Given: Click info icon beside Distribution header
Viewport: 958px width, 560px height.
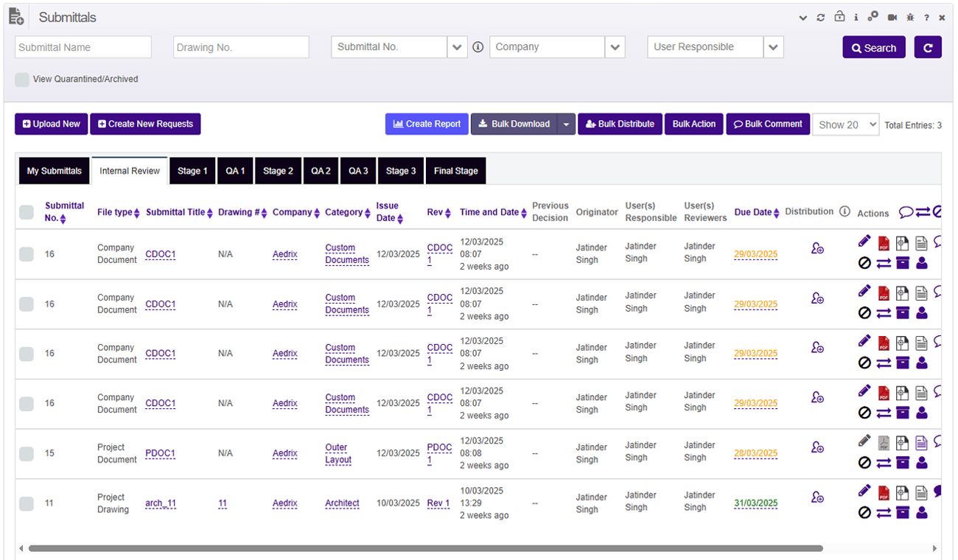Looking at the screenshot, I should tap(845, 211).
